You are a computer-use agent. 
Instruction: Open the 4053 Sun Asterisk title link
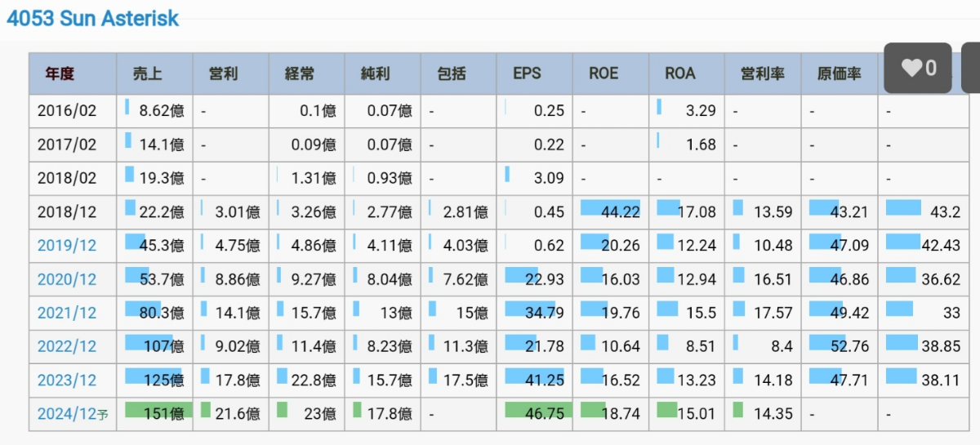pos(92,18)
